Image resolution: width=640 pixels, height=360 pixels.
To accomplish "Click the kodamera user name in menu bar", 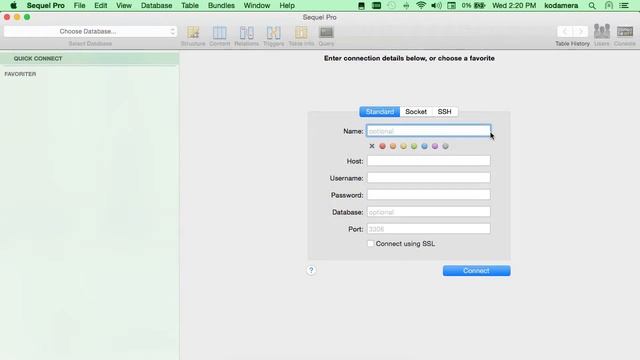I will 561,6.
